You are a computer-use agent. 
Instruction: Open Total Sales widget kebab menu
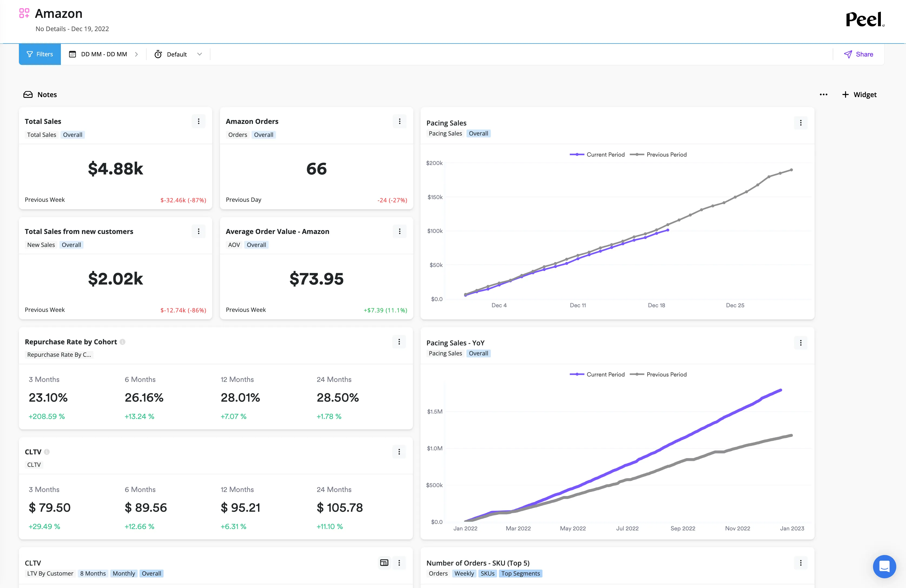(x=198, y=121)
